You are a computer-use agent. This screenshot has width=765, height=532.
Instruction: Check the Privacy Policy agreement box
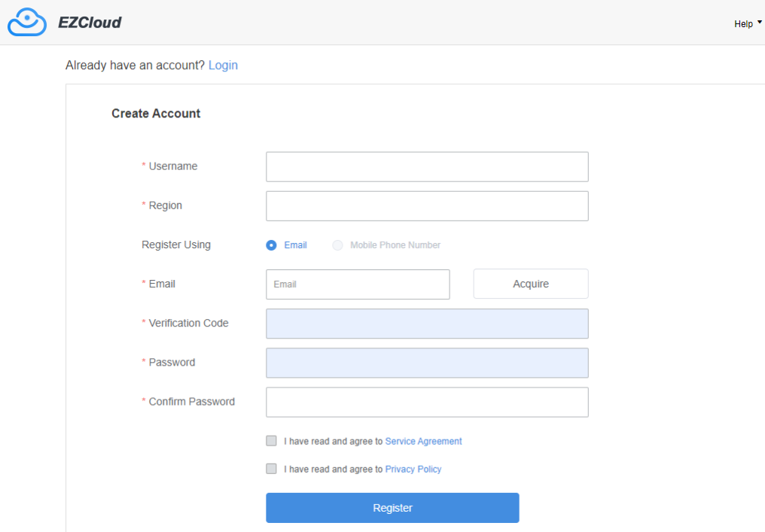tap(271, 469)
